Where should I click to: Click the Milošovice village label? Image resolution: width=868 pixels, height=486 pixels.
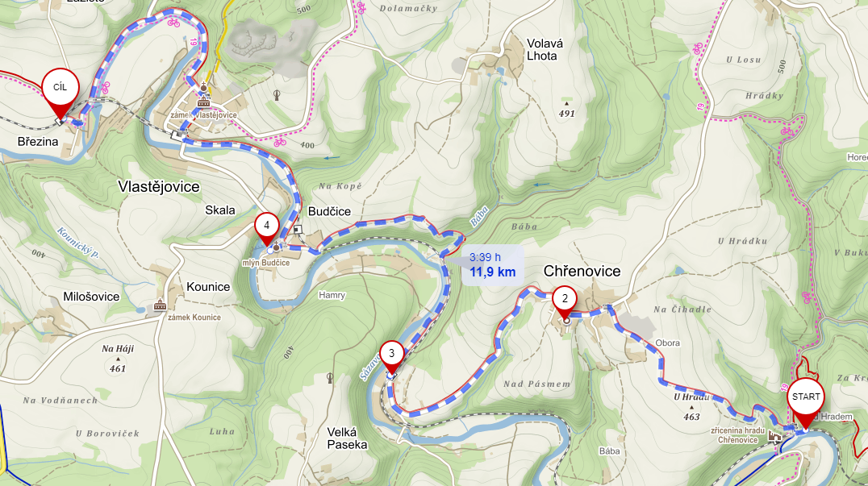pos(91,297)
